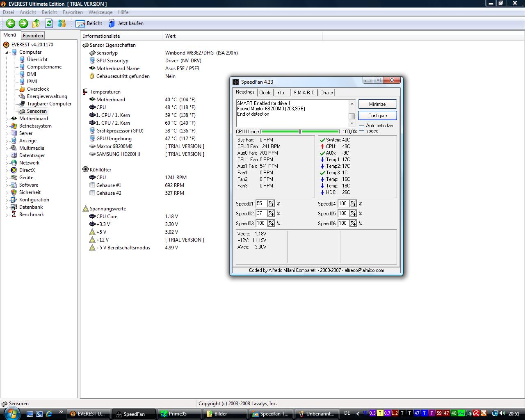Expand the Anzeige tree node
The height and width of the screenshot is (420, 525).
(x=7, y=141)
